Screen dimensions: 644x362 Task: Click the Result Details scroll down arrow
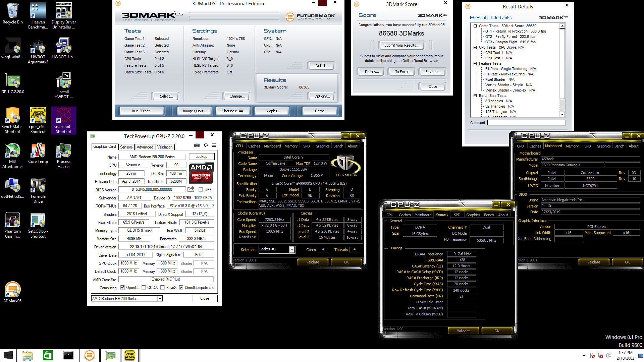pos(562,115)
